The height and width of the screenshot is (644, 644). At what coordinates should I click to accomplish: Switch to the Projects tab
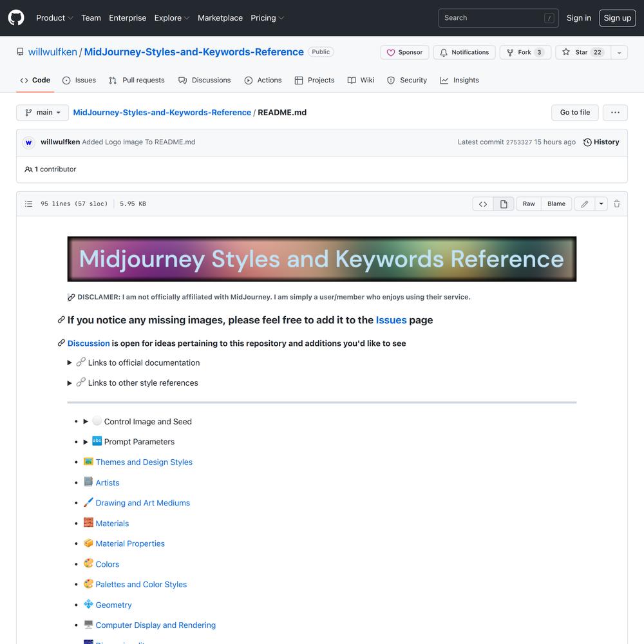coord(315,80)
